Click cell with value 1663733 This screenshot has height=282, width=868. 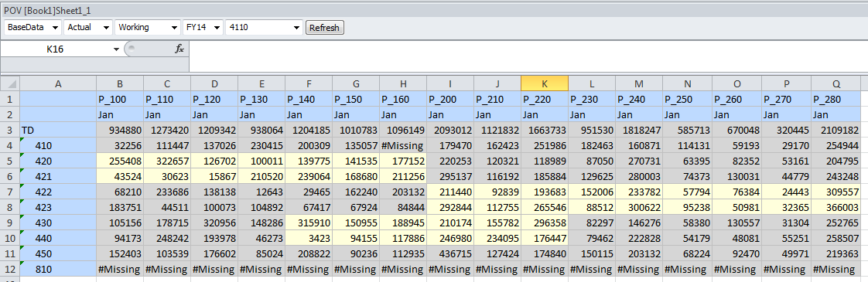[x=545, y=130]
